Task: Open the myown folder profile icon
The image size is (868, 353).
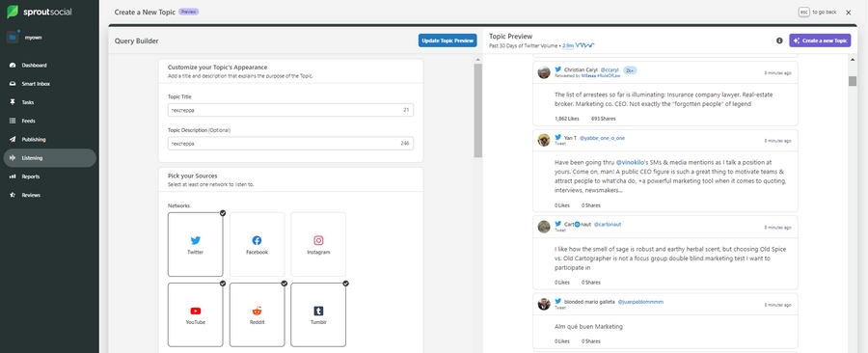Action: click(13, 37)
